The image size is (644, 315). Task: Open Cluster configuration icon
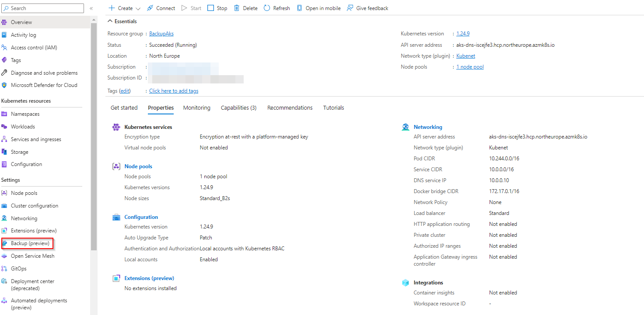click(4, 206)
